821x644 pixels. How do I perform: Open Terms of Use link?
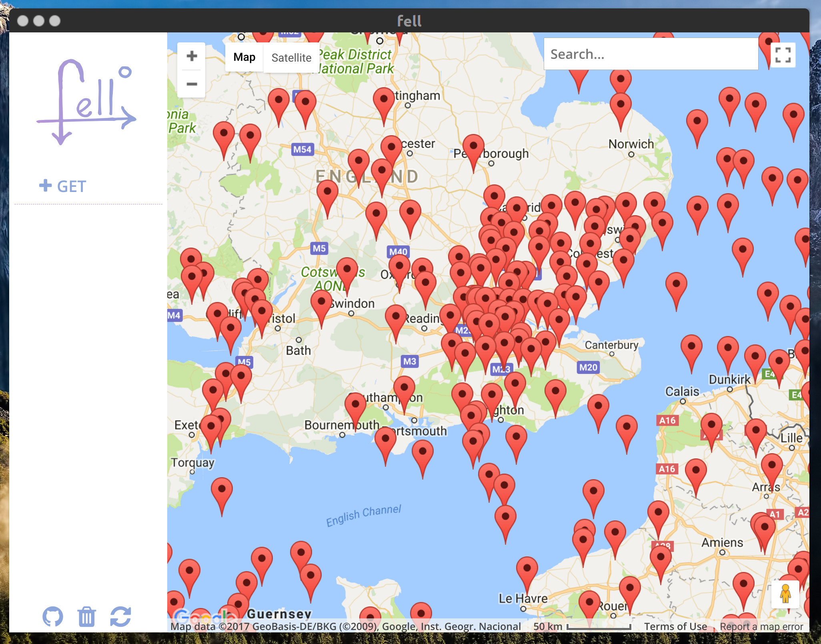(675, 626)
